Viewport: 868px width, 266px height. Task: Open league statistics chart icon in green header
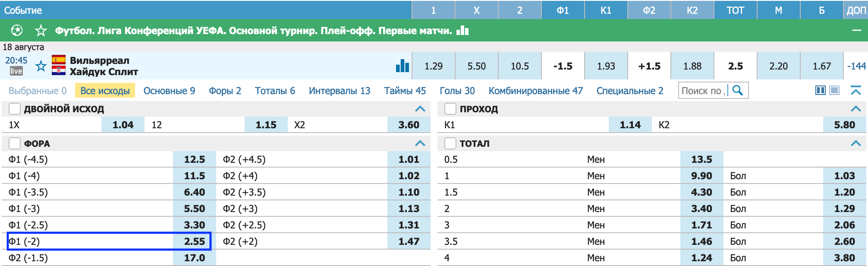tap(462, 30)
